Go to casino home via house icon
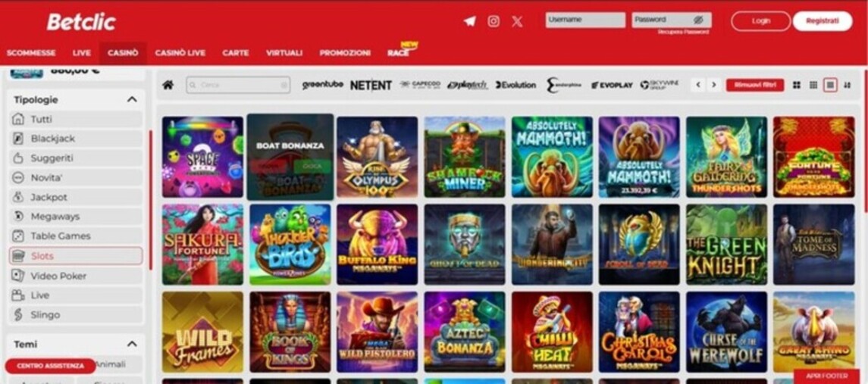 pos(168,85)
